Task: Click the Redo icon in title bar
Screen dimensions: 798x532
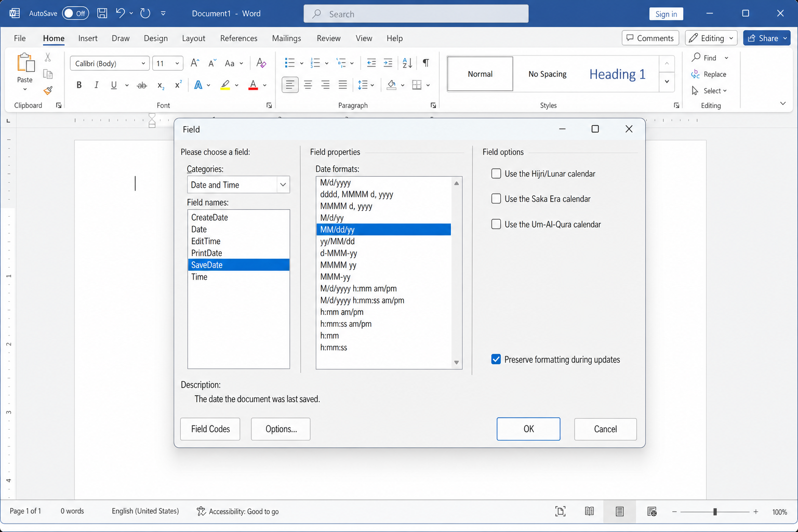Action: (x=145, y=14)
